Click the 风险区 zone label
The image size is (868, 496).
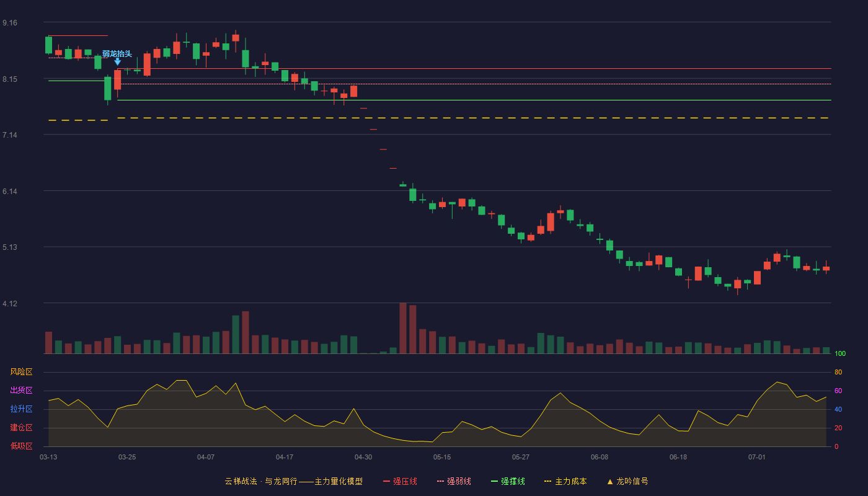point(22,372)
